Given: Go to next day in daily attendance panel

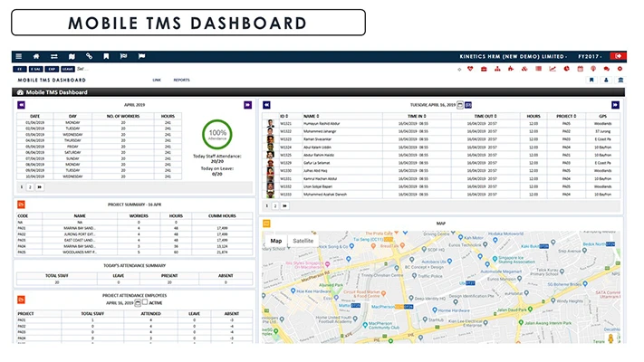Looking at the screenshot, I should pyautogui.click(x=615, y=105).
